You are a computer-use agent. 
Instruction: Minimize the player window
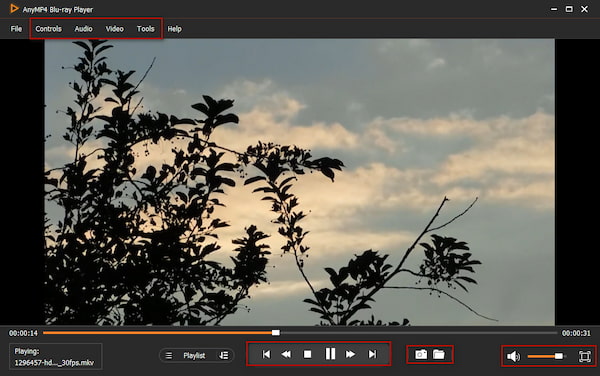[x=554, y=9]
